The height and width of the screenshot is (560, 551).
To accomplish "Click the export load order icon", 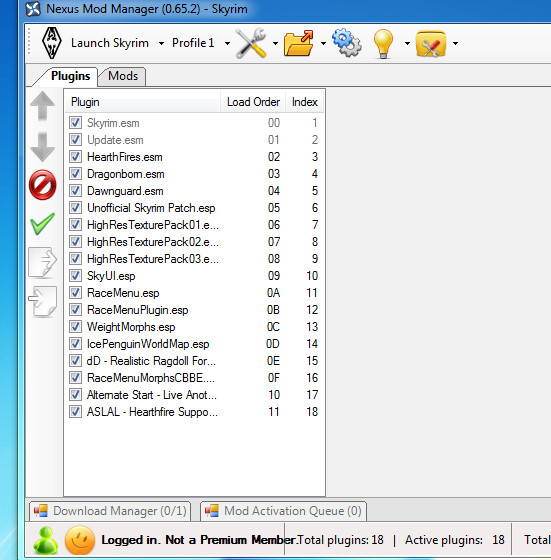I will [x=42, y=262].
